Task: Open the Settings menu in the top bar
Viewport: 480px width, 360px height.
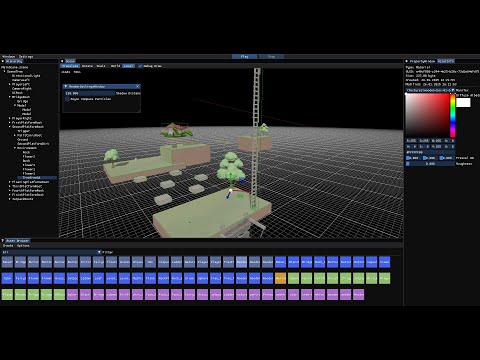Action: pyautogui.click(x=26, y=57)
